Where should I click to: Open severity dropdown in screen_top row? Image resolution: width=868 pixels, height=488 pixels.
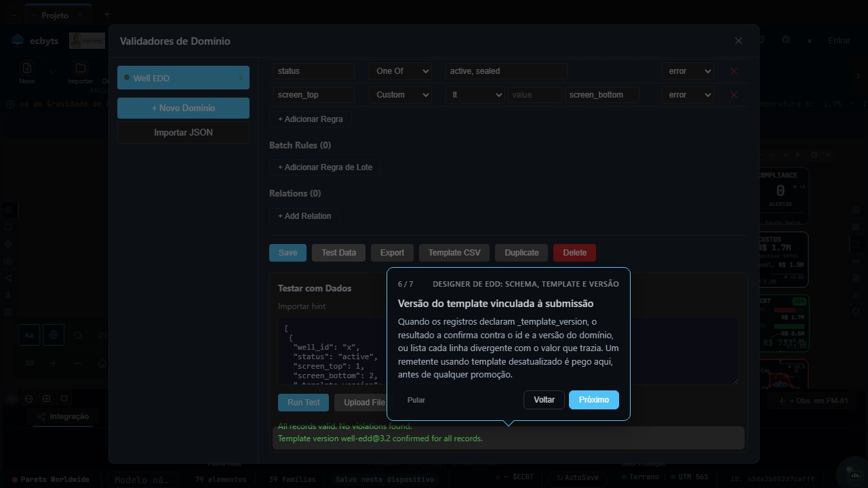(x=688, y=95)
